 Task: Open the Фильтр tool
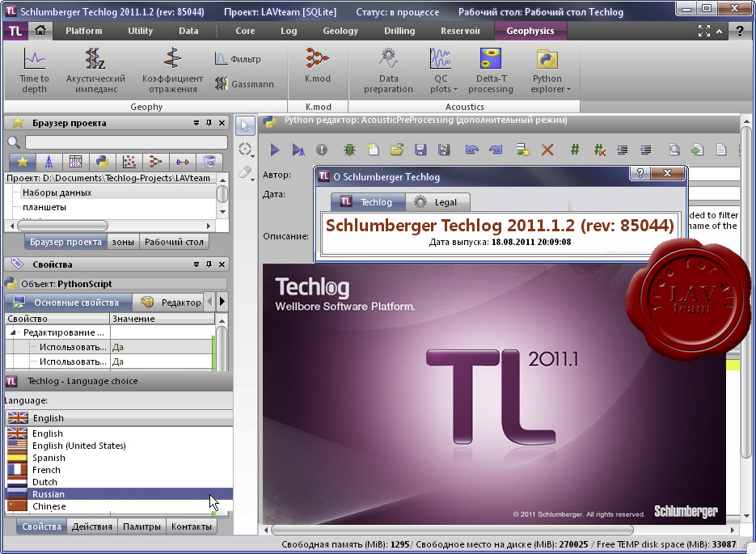click(238, 59)
